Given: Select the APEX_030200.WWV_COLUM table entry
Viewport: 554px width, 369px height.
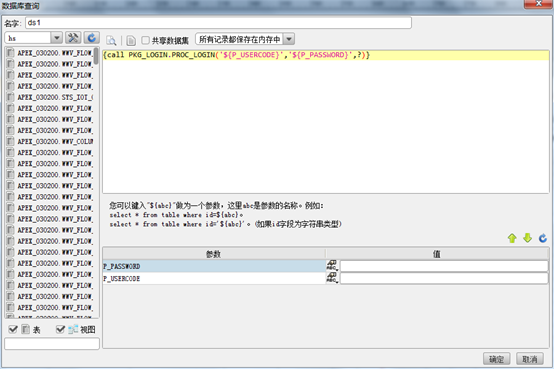Looking at the screenshot, I should [50, 141].
